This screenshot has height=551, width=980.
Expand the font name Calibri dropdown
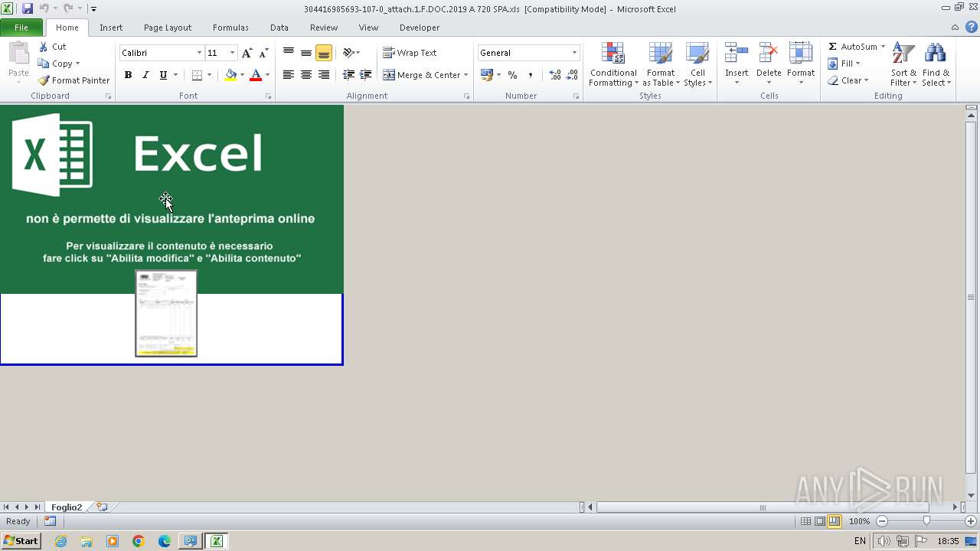199,53
